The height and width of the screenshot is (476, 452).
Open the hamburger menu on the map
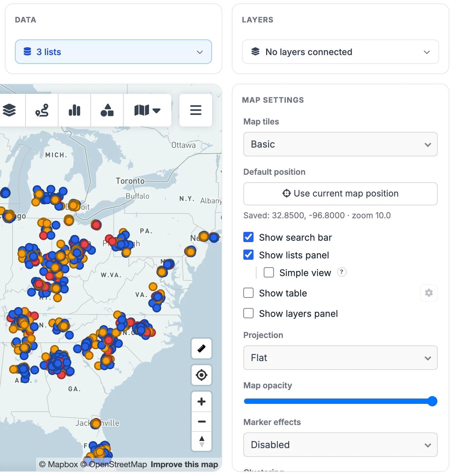tap(196, 110)
